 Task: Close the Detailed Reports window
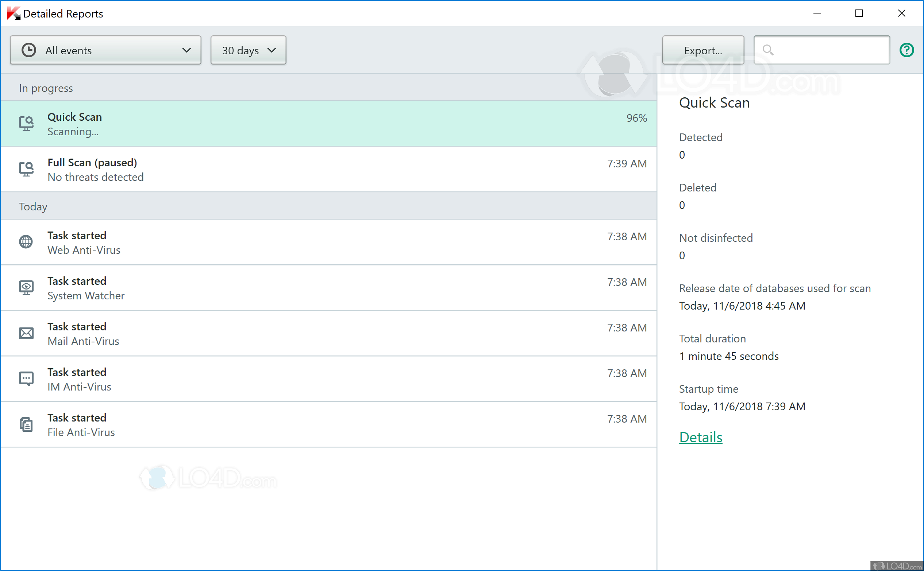point(902,13)
